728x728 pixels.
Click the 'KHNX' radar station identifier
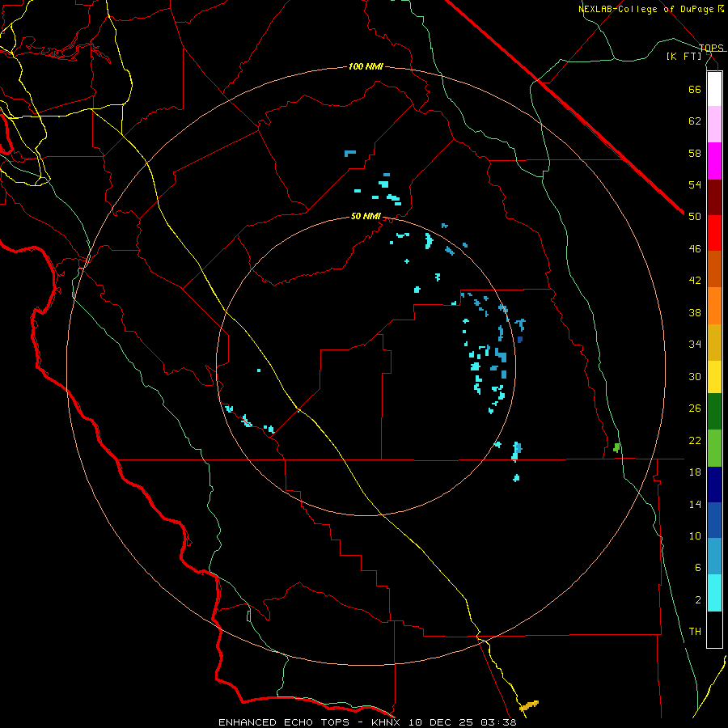[x=387, y=722]
